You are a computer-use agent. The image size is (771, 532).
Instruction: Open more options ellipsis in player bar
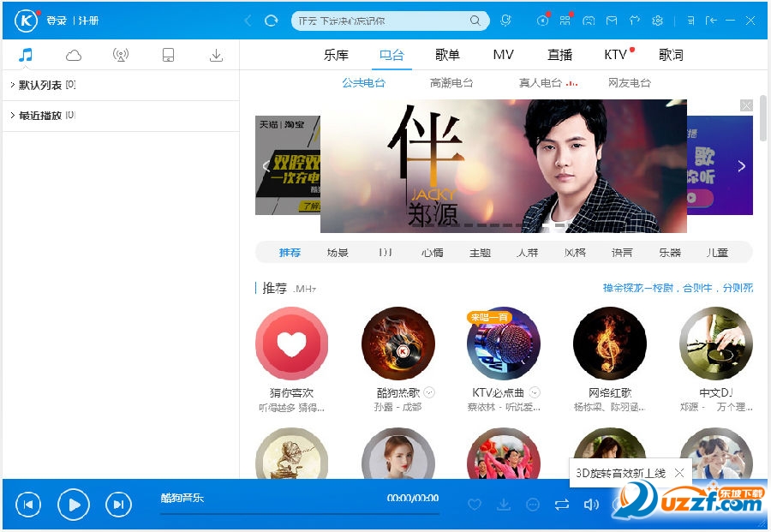click(x=533, y=505)
